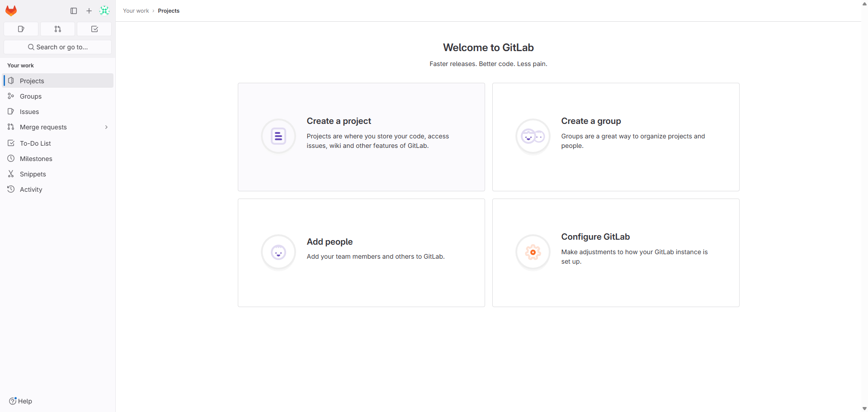
Task: Click the to-do checkmark icon
Action: point(94,29)
